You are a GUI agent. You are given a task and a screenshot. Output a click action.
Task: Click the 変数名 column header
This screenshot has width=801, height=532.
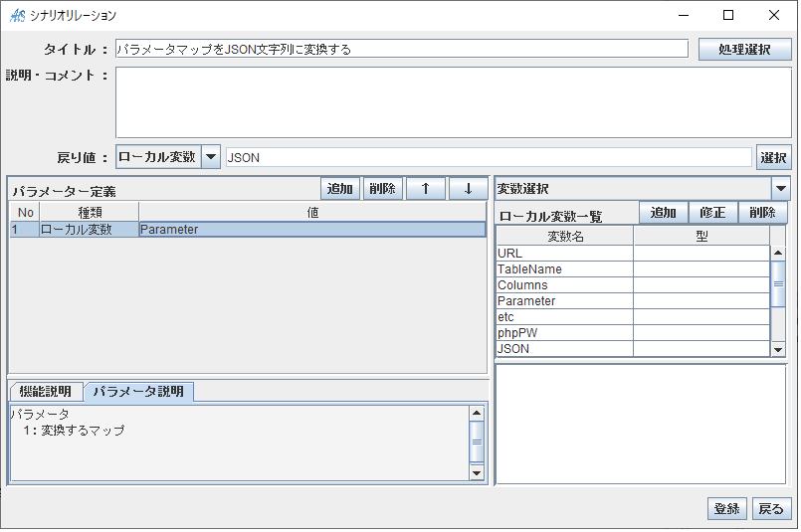[565, 237]
